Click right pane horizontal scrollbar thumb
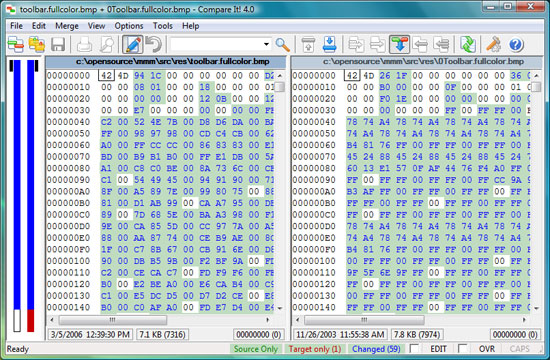The height and width of the screenshot is (360, 550). pos(364,320)
